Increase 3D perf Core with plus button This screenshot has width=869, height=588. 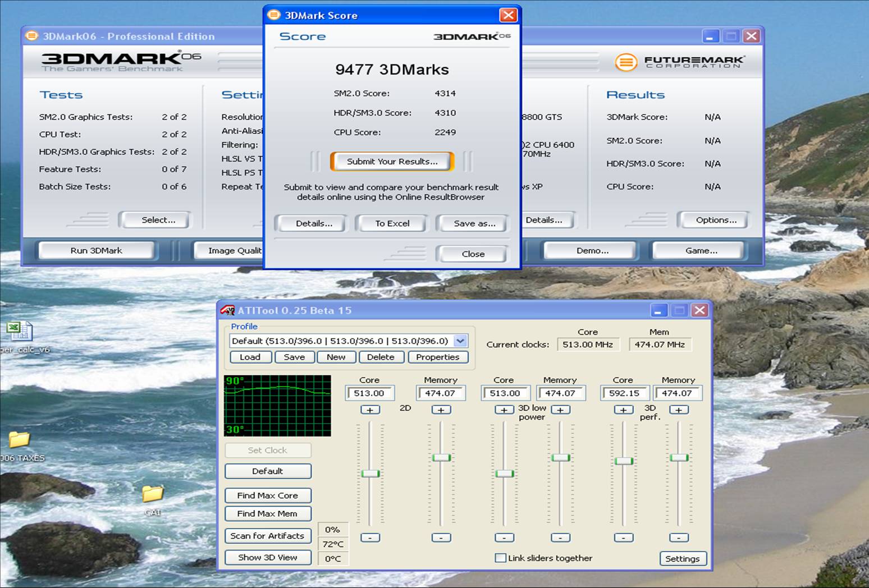pos(624,410)
